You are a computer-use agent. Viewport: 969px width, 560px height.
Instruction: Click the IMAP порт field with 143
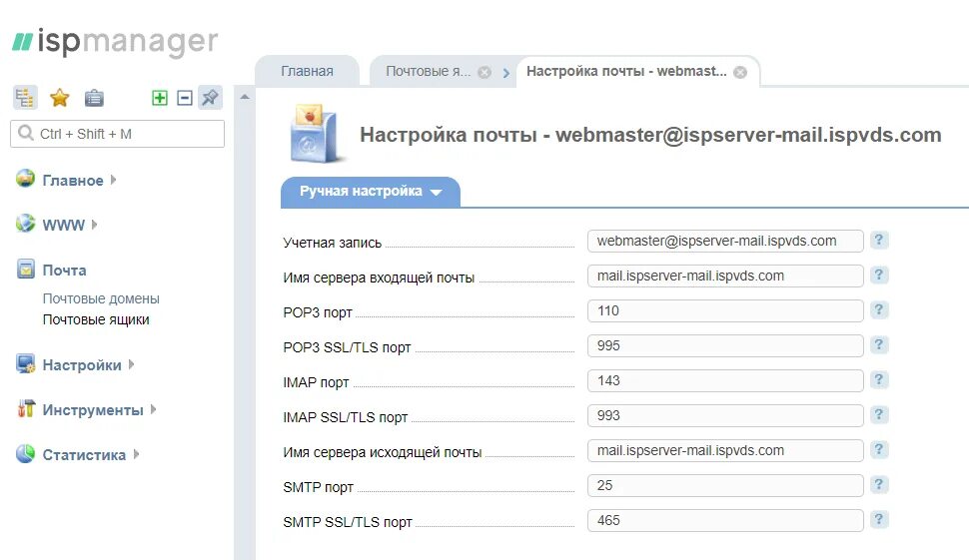(x=725, y=380)
